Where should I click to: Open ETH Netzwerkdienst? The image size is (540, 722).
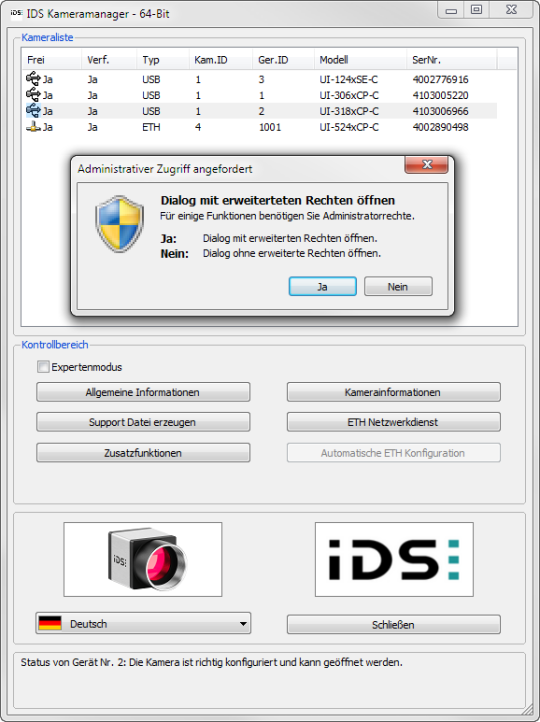(x=394, y=422)
